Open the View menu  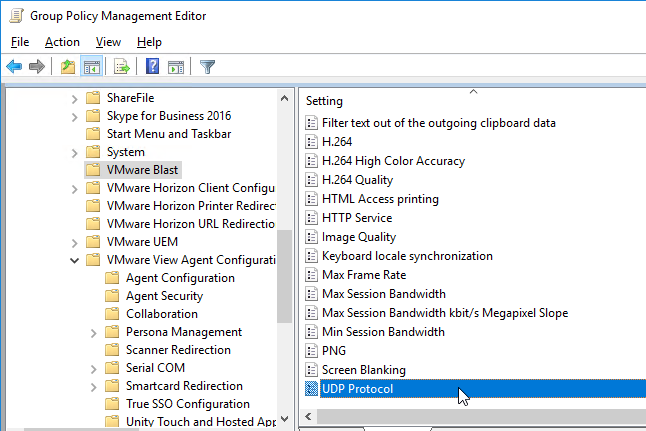click(x=108, y=42)
